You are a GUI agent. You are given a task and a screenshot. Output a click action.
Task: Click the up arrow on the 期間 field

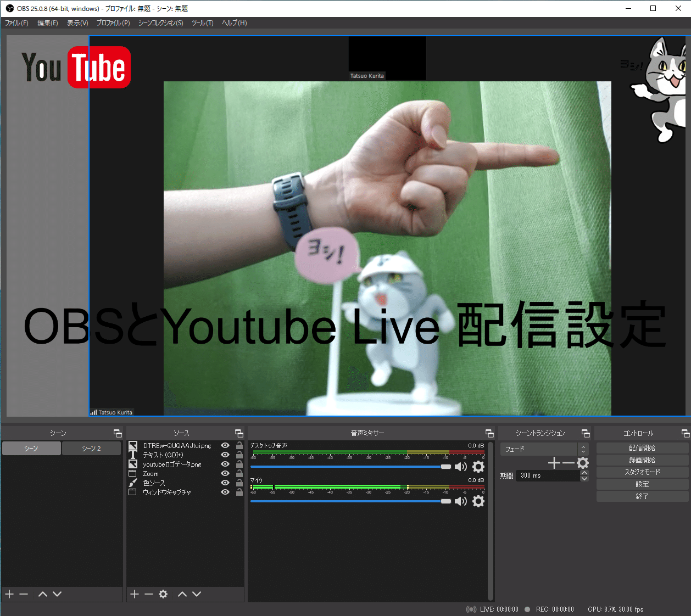pyautogui.click(x=584, y=472)
